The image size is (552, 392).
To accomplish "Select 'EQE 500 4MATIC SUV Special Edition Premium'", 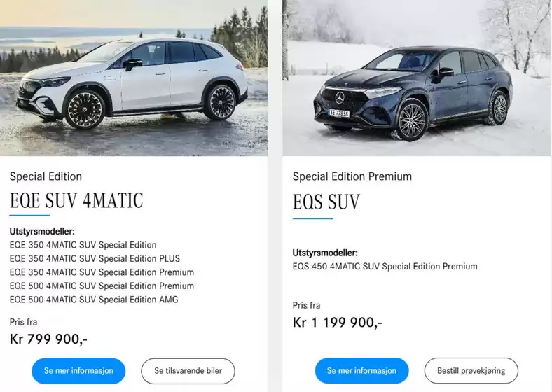I will click(x=102, y=286).
